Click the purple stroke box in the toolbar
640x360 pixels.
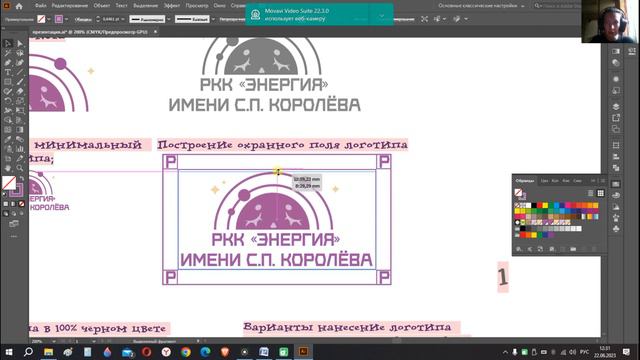(18, 191)
